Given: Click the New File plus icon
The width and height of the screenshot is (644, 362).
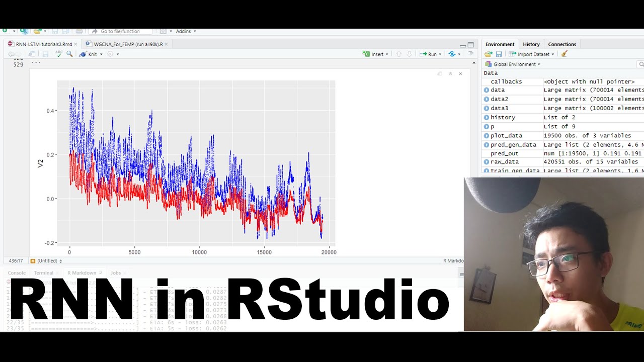Looking at the screenshot, I should pyautogui.click(x=5, y=31).
